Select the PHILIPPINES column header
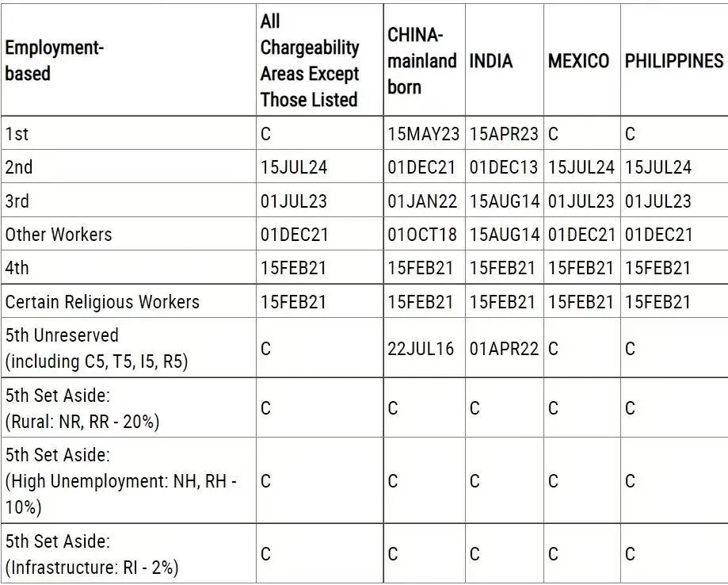The height and width of the screenshot is (585, 728). [x=673, y=61]
